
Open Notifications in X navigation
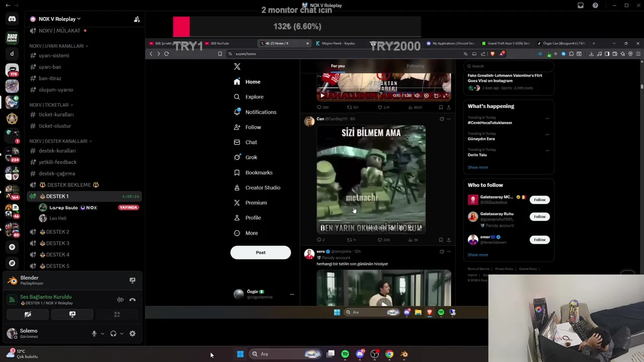(x=255, y=112)
